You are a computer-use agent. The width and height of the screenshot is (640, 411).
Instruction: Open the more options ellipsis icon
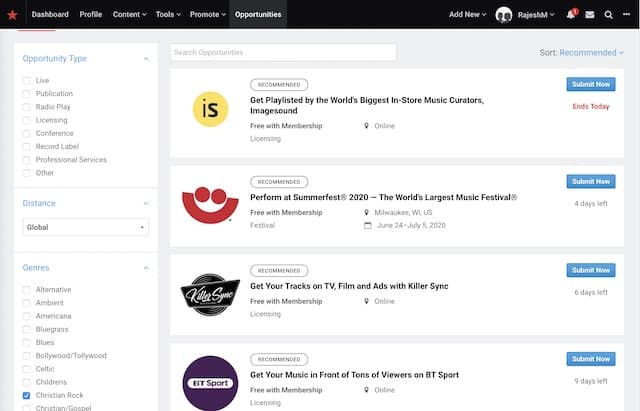click(627, 14)
